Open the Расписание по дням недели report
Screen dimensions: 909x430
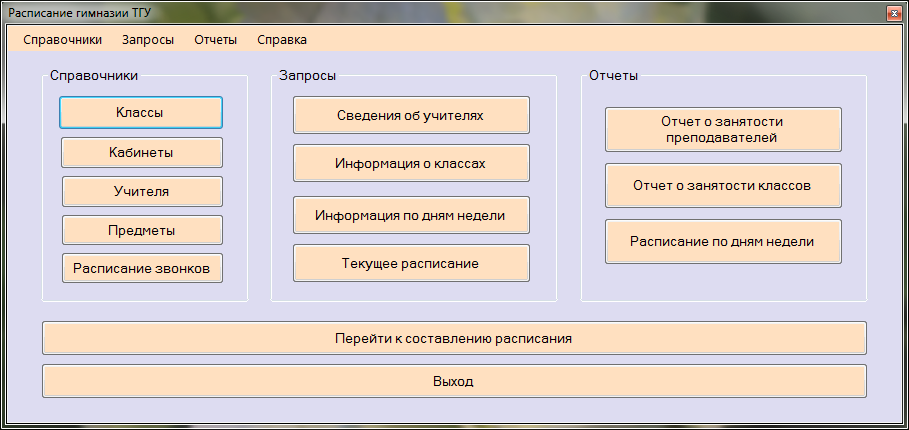click(723, 241)
